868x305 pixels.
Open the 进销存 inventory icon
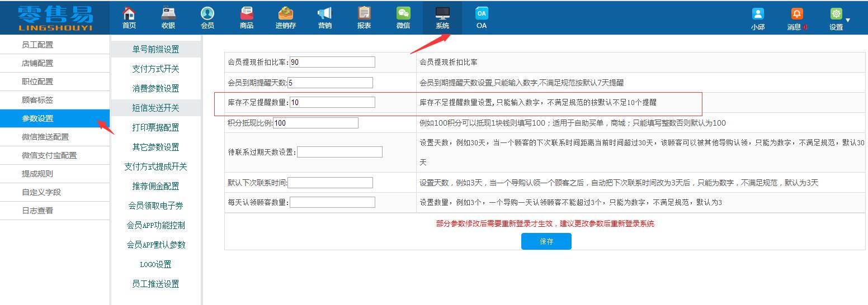point(286,18)
